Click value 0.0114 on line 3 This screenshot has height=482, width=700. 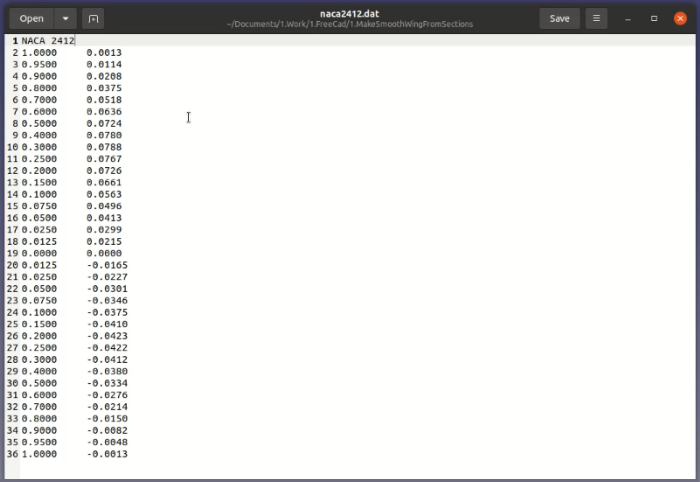(x=104, y=64)
